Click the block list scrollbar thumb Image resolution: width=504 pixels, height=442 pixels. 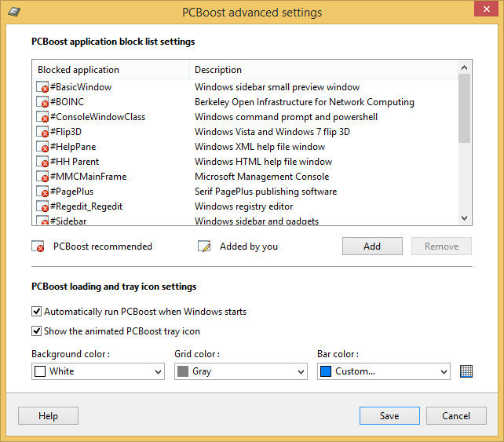click(x=464, y=108)
